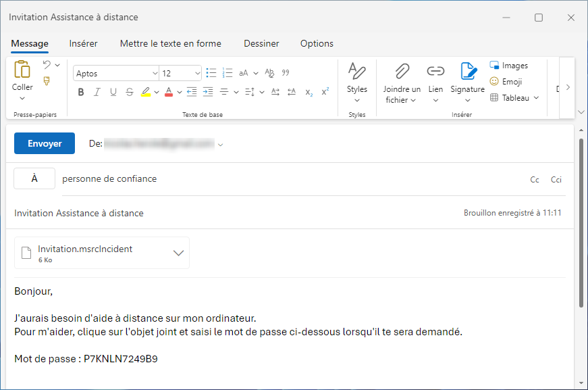588x390 pixels.
Task: Click the line spacing icon
Action: coord(250,92)
